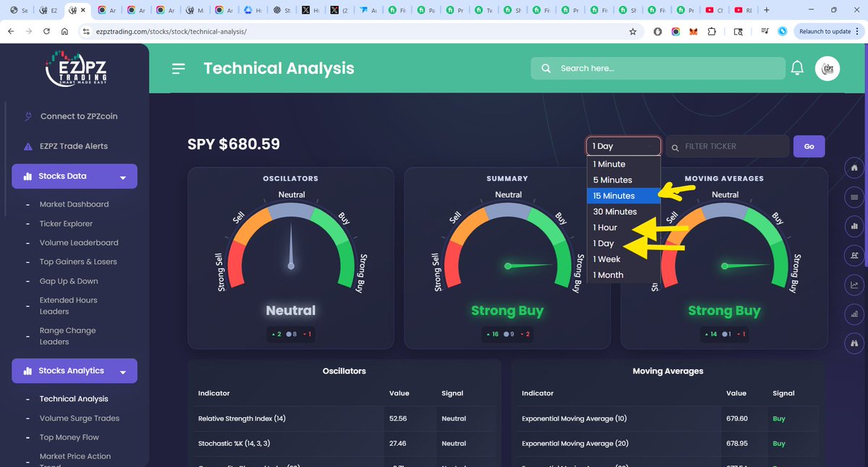
Task: Open Top Gainers & Losers page
Action: click(78, 262)
